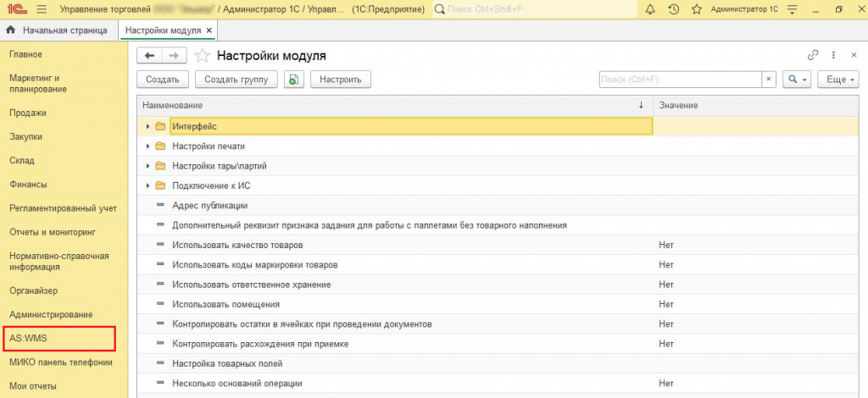This screenshot has width=868, height=398.
Task: Go back with the left arrow
Action: [x=149, y=55]
